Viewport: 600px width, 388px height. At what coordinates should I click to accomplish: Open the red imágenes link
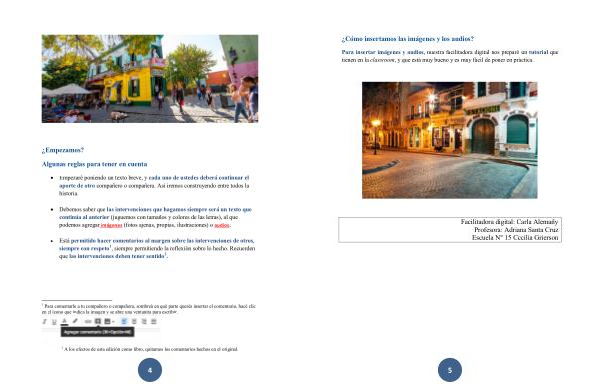pyautogui.click(x=111, y=225)
